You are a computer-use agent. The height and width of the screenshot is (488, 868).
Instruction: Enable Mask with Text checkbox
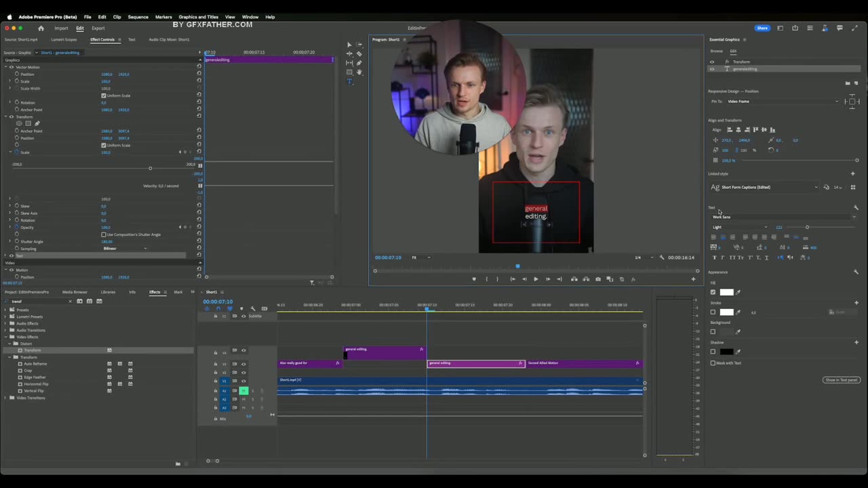[713, 363]
